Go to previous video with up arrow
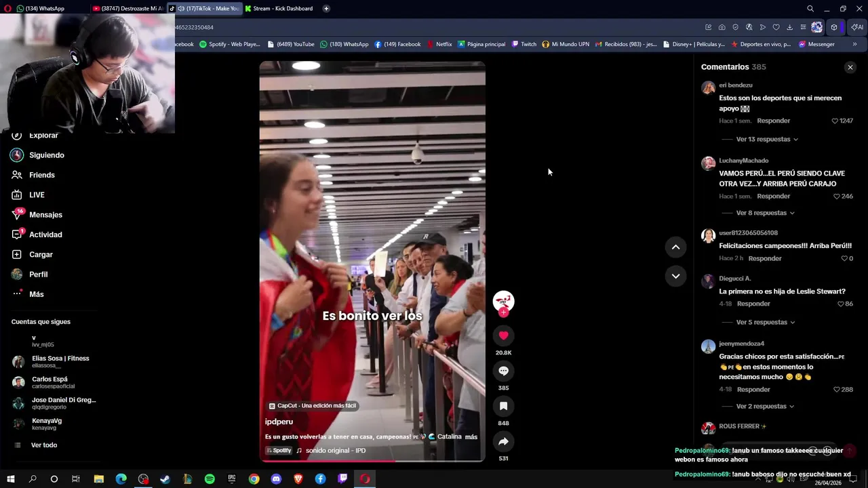This screenshot has height=488, width=868. 675,247
